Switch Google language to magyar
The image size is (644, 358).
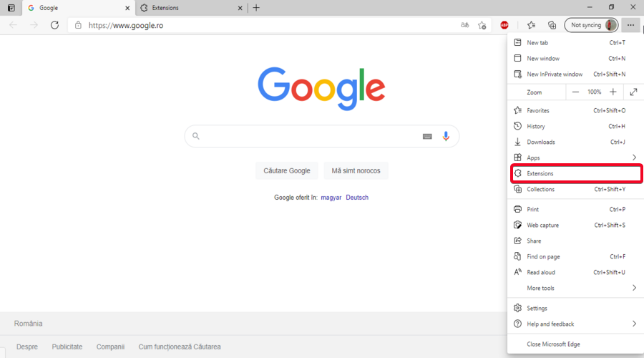(331, 198)
